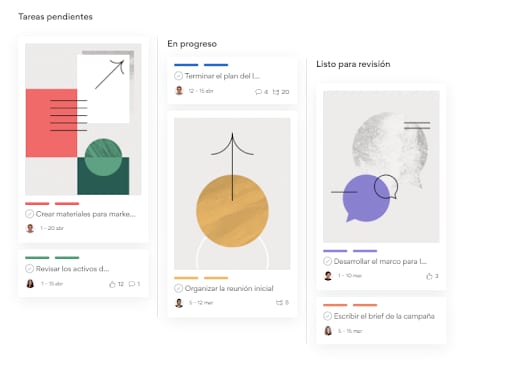Select the 'En progreso' column header
This screenshot has width=512, height=366.
click(192, 44)
